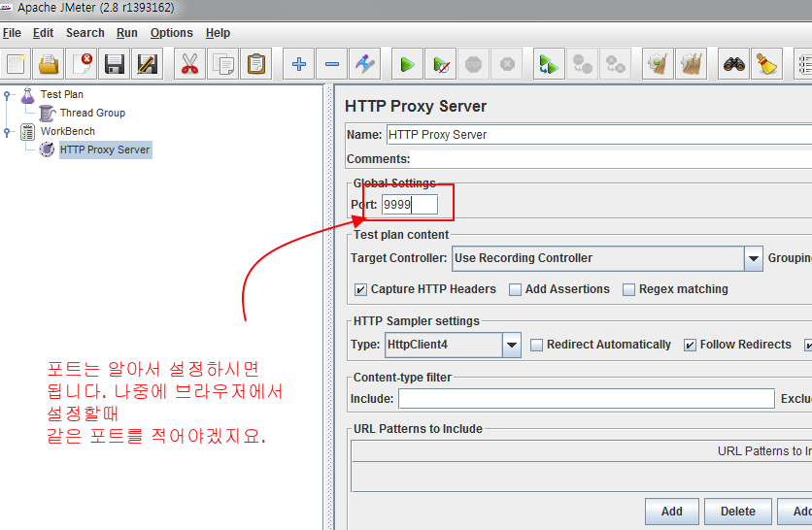The height and width of the screenshot is (530, 812).
Task: Click the function helper icon at toolbar end
Action: click(803, 65)
